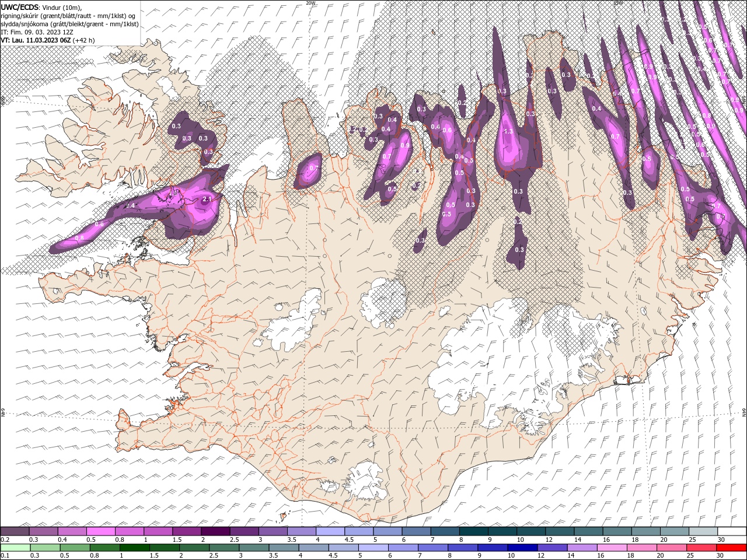Click the '(+42 h)' forecast offset text
The width and height of the screenshot is (747, 560).
tap(84, 40)
